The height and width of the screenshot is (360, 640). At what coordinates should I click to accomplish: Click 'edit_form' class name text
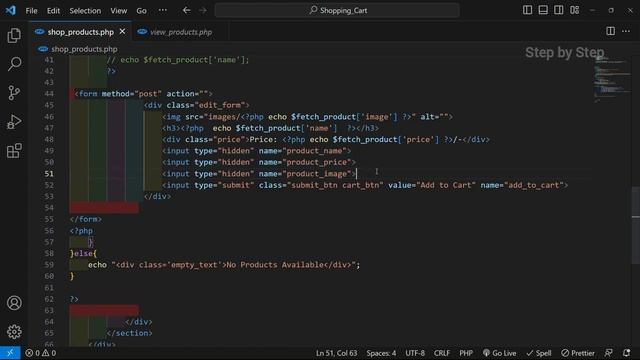(x=220, y=105)
